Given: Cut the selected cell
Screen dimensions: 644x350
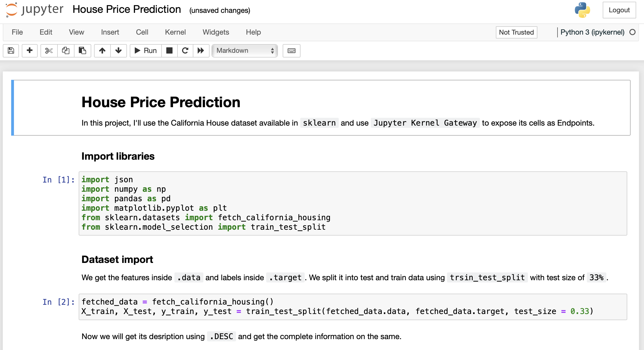Looking at the screenshot, I should pyautogui.click(x=49, y=51).
